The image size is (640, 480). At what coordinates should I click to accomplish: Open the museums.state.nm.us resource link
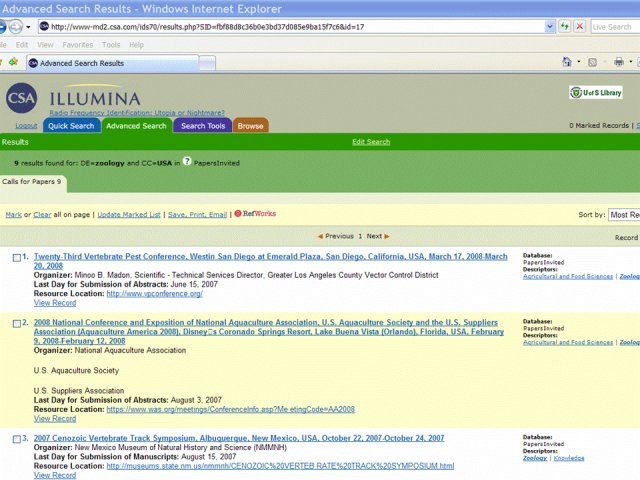(280, 466)
